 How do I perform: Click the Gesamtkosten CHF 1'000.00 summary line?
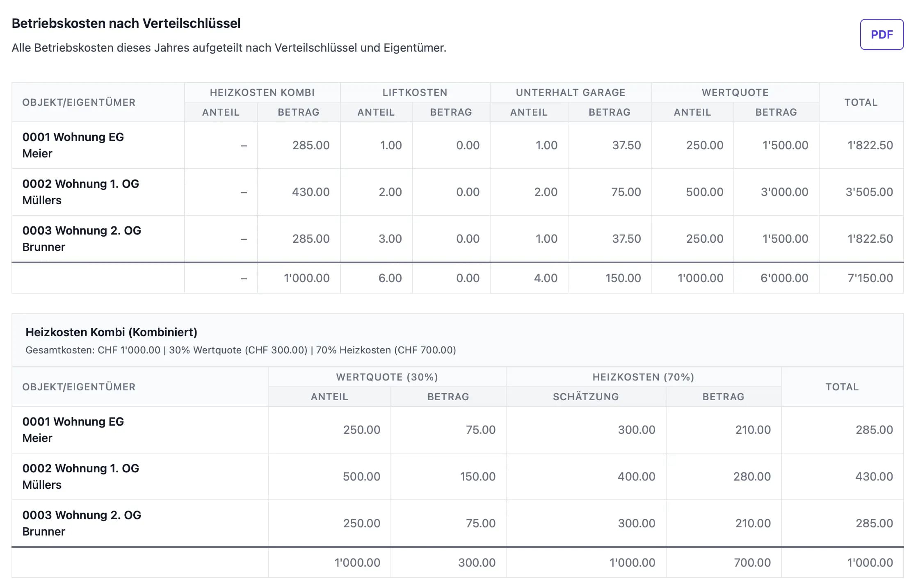[240, 350]
